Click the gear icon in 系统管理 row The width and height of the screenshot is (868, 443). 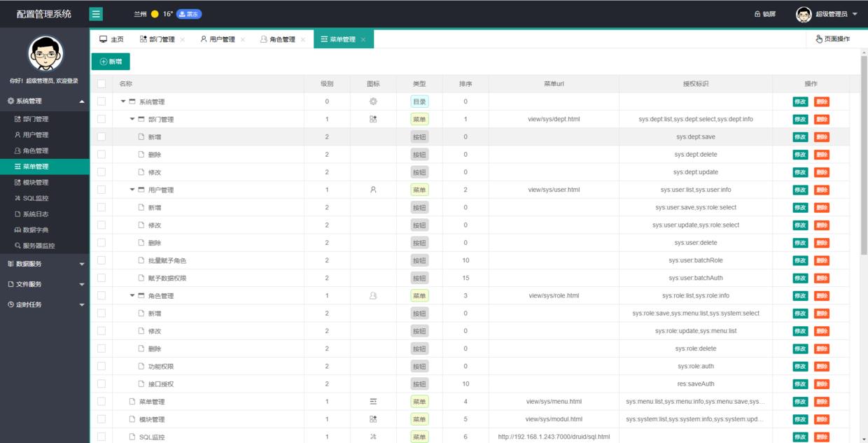[373, 101]
